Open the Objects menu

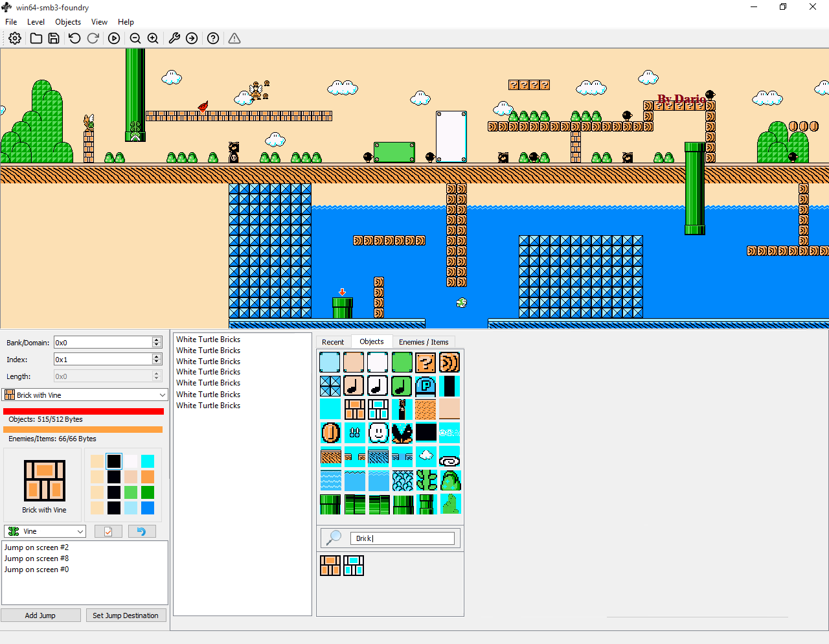(x=68, y=22)
